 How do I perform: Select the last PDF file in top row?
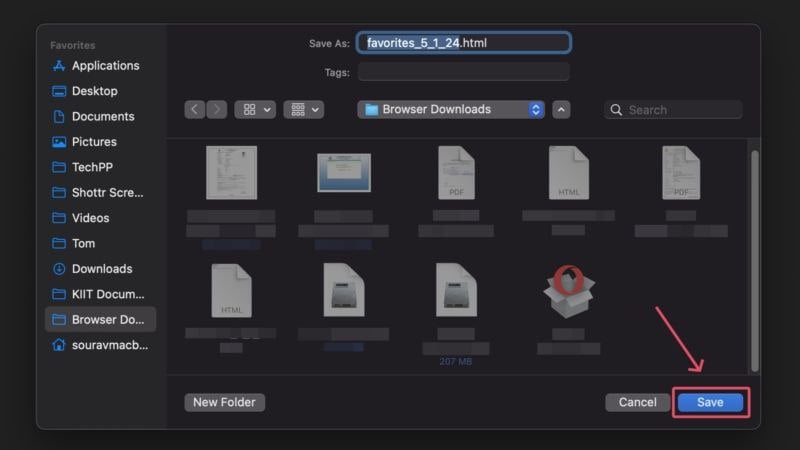(681, 172)
